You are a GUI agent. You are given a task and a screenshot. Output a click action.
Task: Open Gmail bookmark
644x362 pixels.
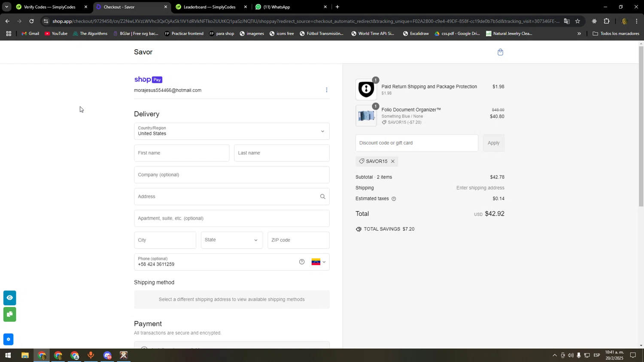[30, 33]
